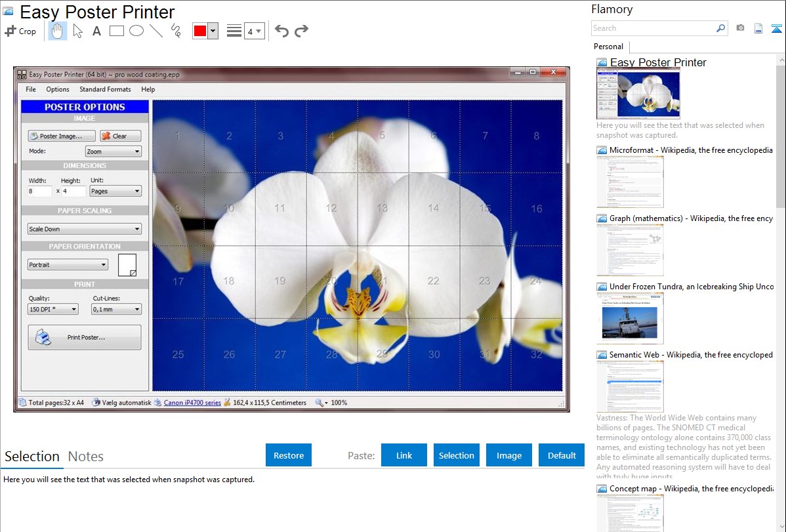Pick the rectangle shape tool
The height and width of the screenshot is (532, 786).
[x=117, y=31]
